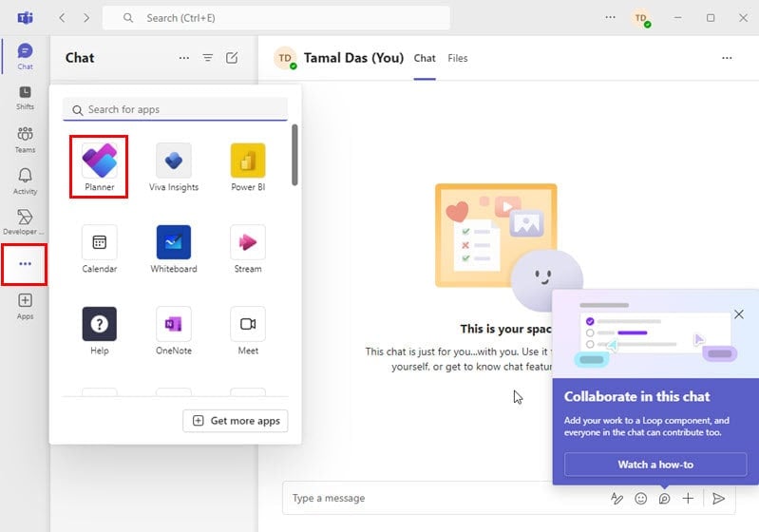Open the Meet app

pos(248,331)
